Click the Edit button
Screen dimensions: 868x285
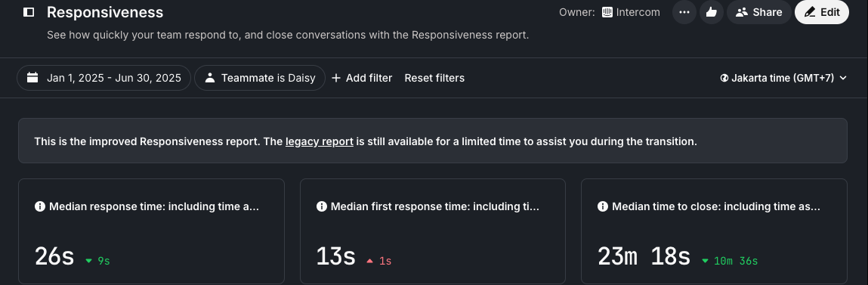tap(821, 12)
